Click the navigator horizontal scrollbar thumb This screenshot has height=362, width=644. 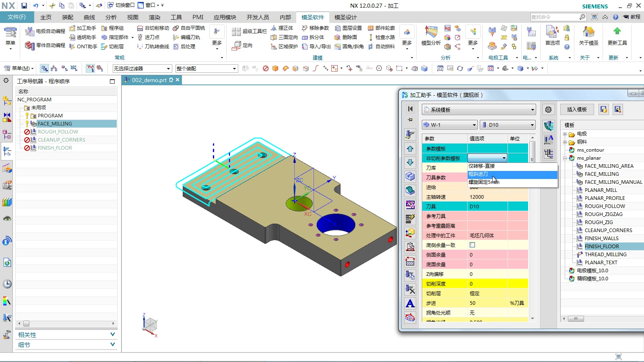[26, 323]
